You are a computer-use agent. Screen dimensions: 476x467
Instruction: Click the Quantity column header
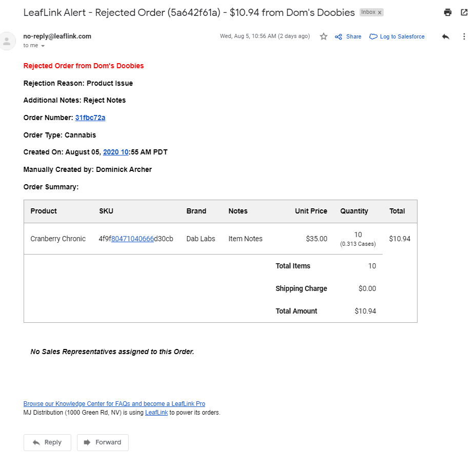point(354,211)
